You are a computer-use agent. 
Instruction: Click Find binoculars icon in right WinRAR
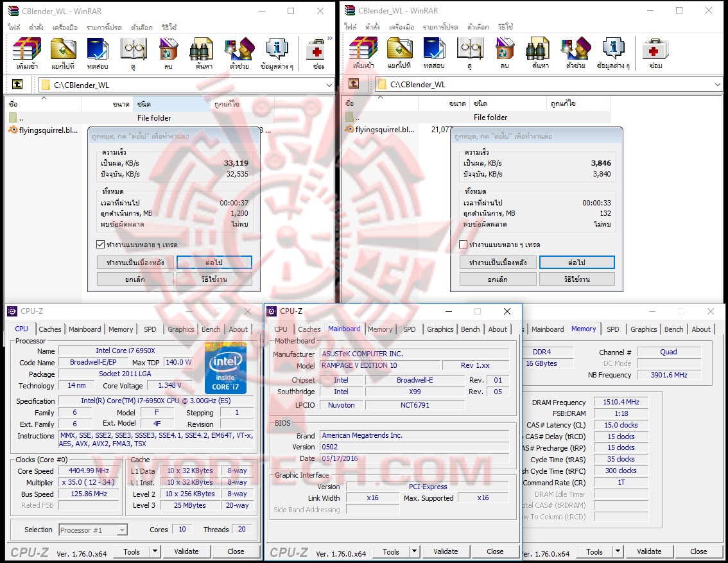point(540,53)
